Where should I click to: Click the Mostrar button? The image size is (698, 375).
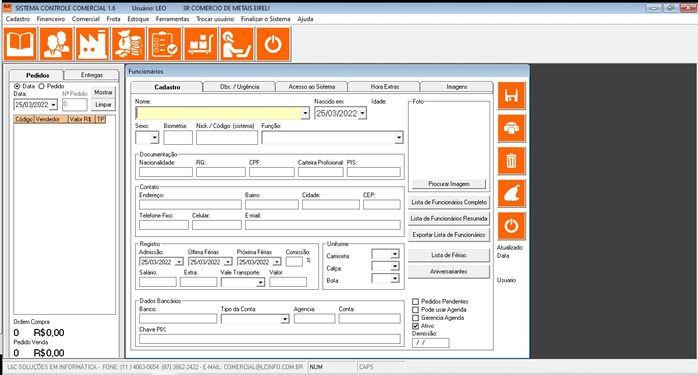[x=103, y=92]
